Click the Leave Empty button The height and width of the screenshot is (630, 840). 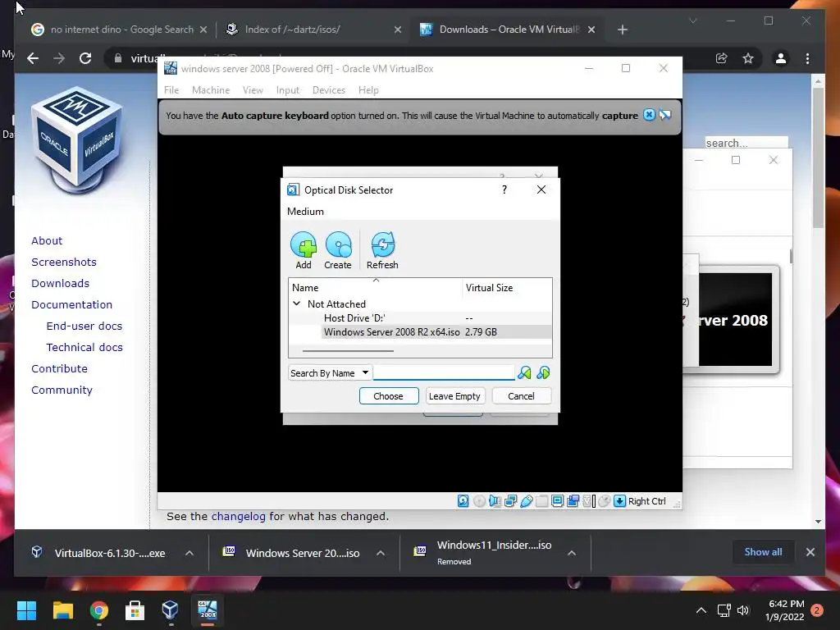pos(454,396)
